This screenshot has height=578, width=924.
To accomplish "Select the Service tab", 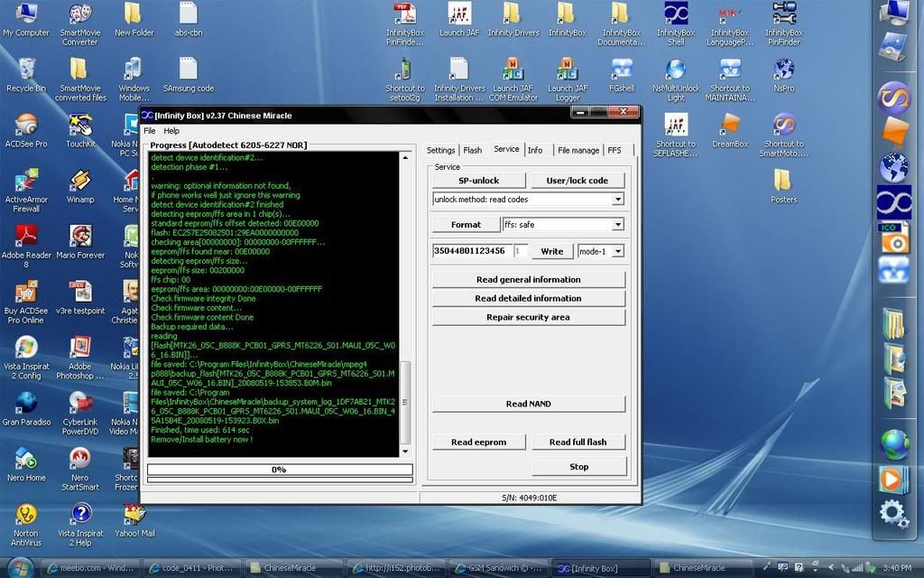I will (506, 149).
